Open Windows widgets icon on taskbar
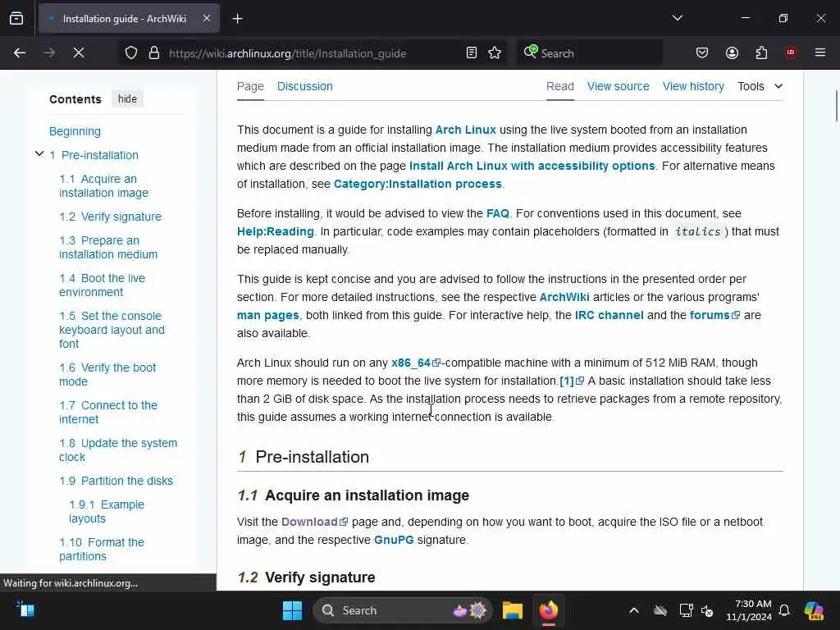 (x=25, y=610)
